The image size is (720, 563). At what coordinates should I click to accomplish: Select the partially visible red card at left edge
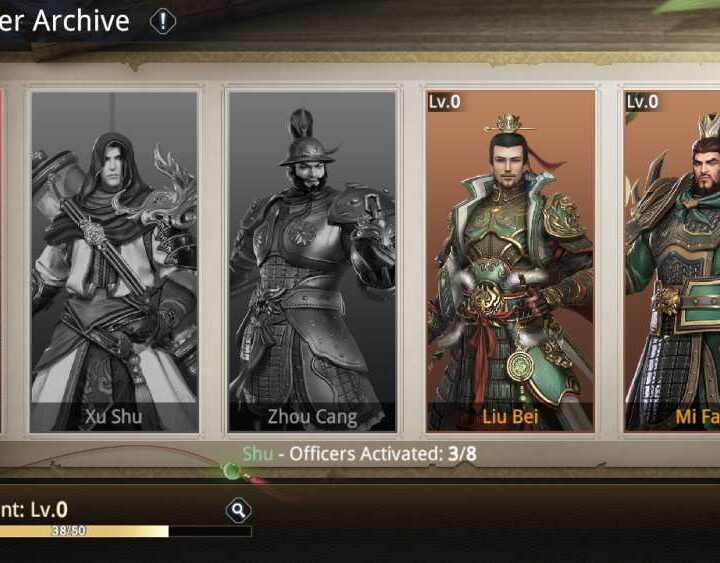coord(2,261)
